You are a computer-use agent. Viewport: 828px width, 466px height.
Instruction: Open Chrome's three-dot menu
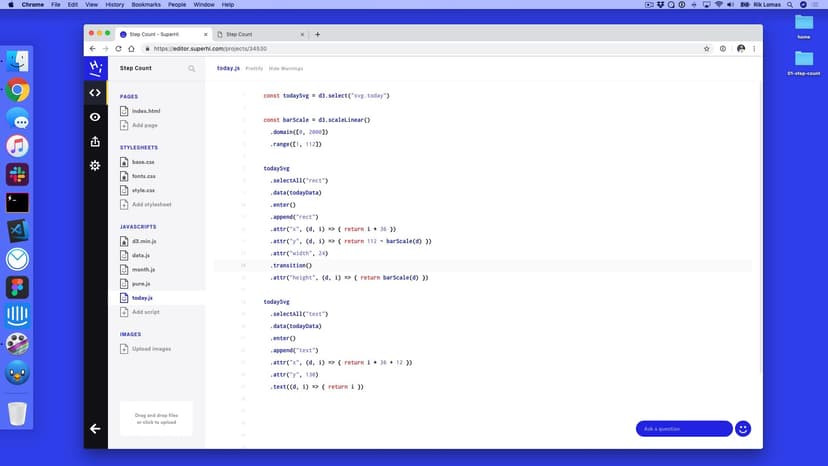(x=756, y=48)
